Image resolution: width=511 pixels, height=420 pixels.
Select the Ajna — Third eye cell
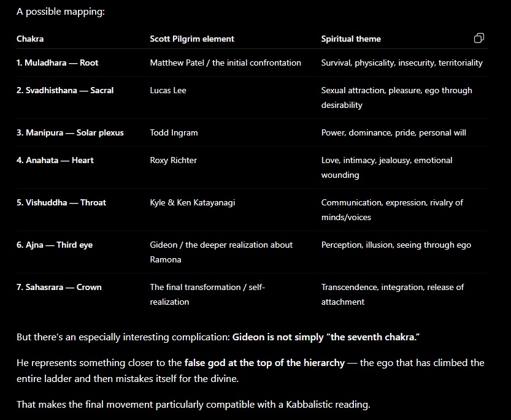(x=55, y=245)
